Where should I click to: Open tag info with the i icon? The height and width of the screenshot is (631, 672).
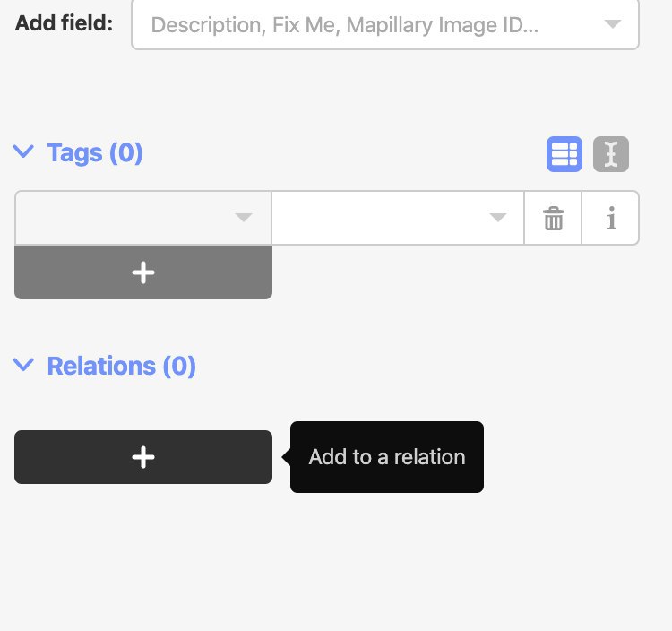611,218
